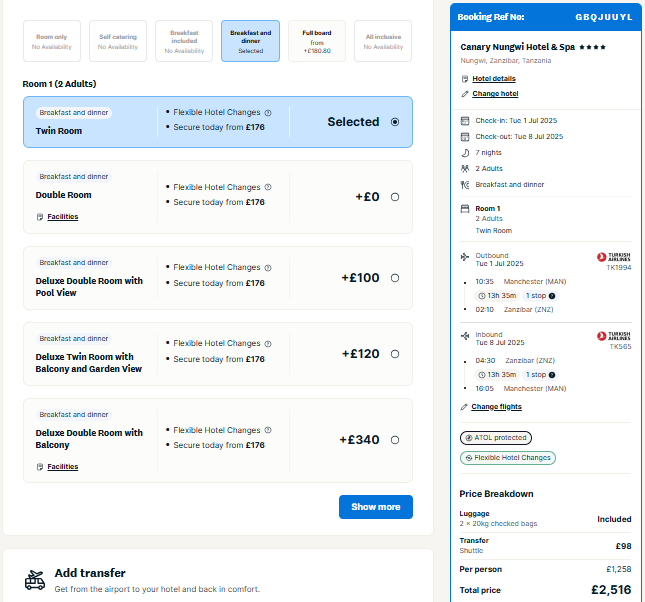The image size is (645, 602).
Task: Click info icon in Deluxe Twin Room Balcony row
Action: coord(268,344)
